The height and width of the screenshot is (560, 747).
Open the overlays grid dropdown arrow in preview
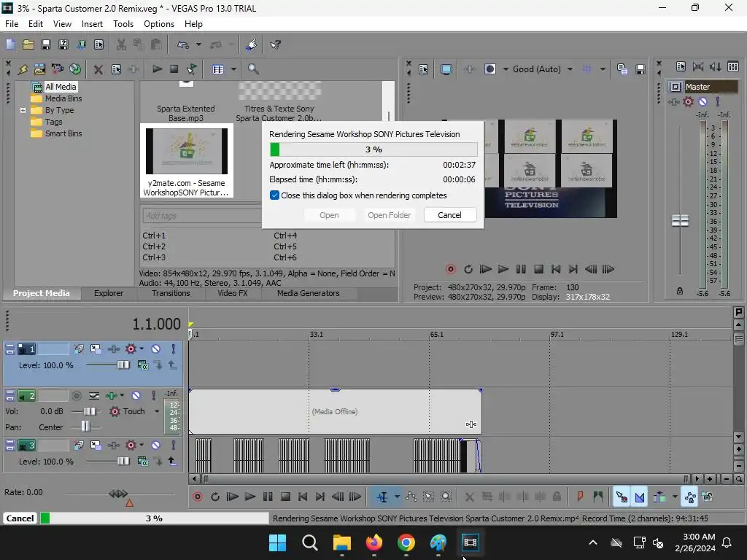(603, 69)
